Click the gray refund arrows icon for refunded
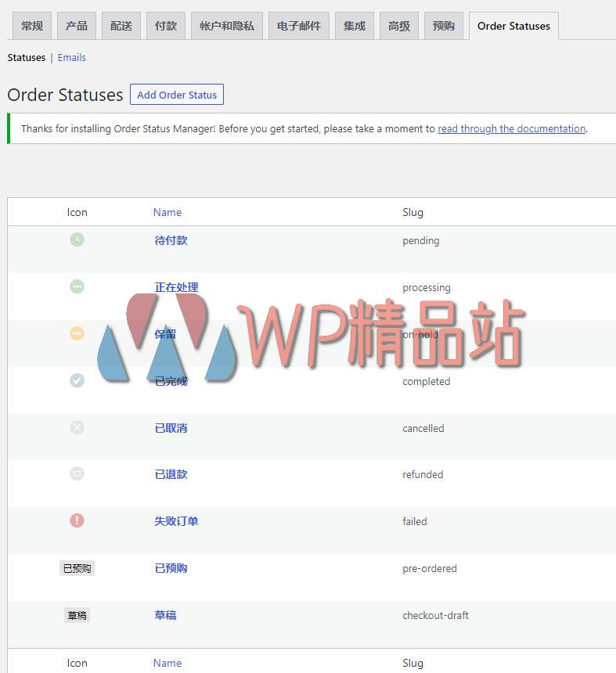This screenshot has width=616, height=673. (x=77, y=473)
